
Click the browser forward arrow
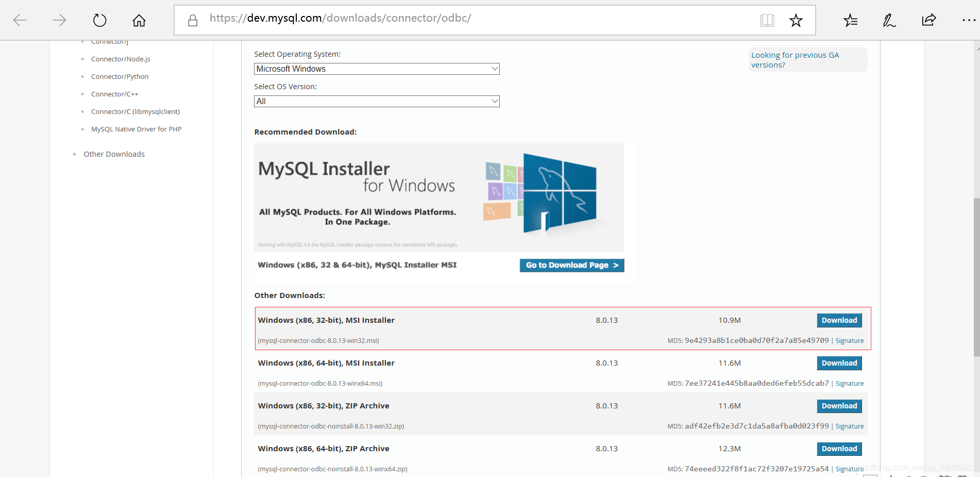[x=59, y=20]
